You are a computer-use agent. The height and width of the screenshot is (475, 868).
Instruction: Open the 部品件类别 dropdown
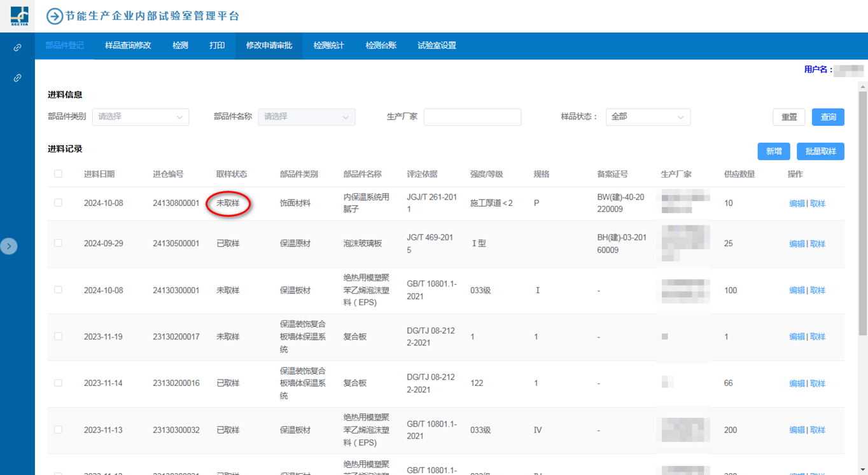point(140,117)
